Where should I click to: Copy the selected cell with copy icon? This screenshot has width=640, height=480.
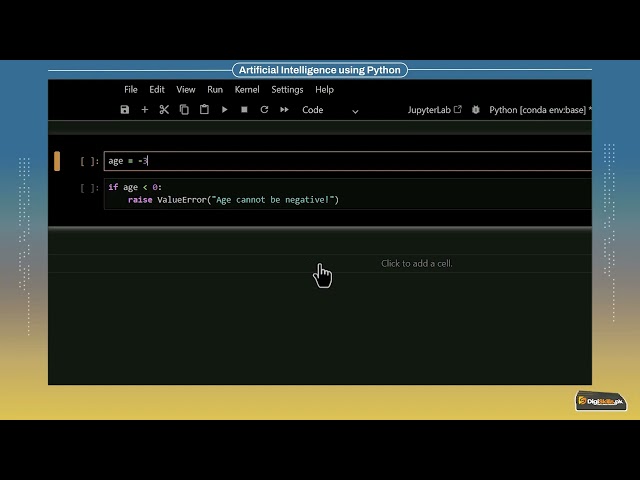click(184, 109)
